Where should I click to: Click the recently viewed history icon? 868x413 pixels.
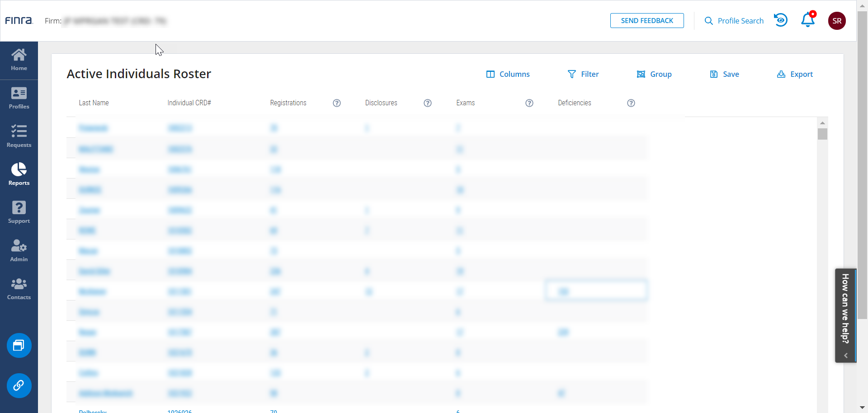click(x=781, y=20)
